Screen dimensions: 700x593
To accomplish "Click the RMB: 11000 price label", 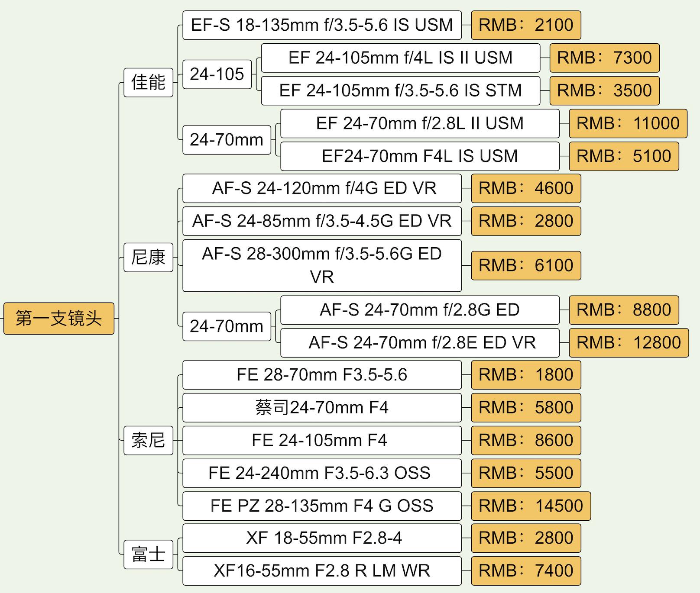I will click(x=628, y=123).
